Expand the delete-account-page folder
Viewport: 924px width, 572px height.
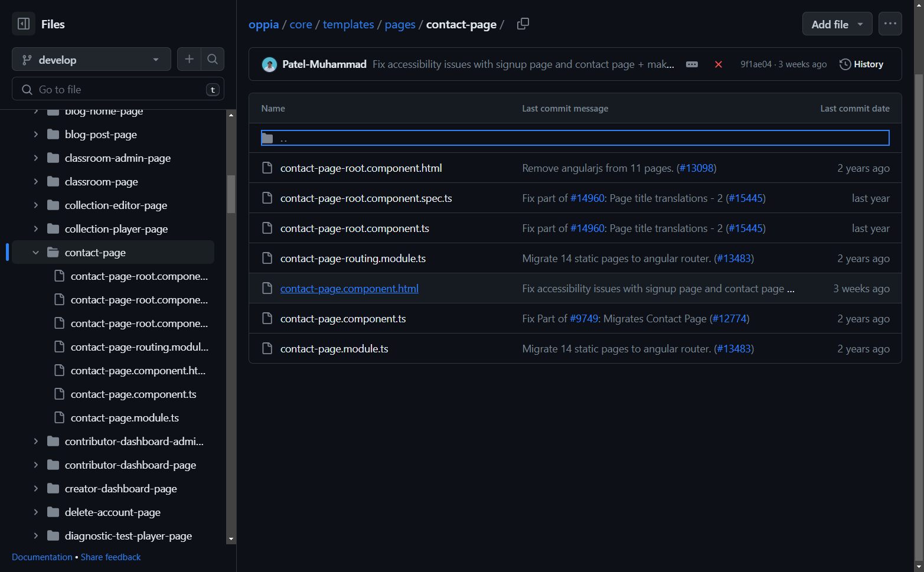tap(36, 512)
